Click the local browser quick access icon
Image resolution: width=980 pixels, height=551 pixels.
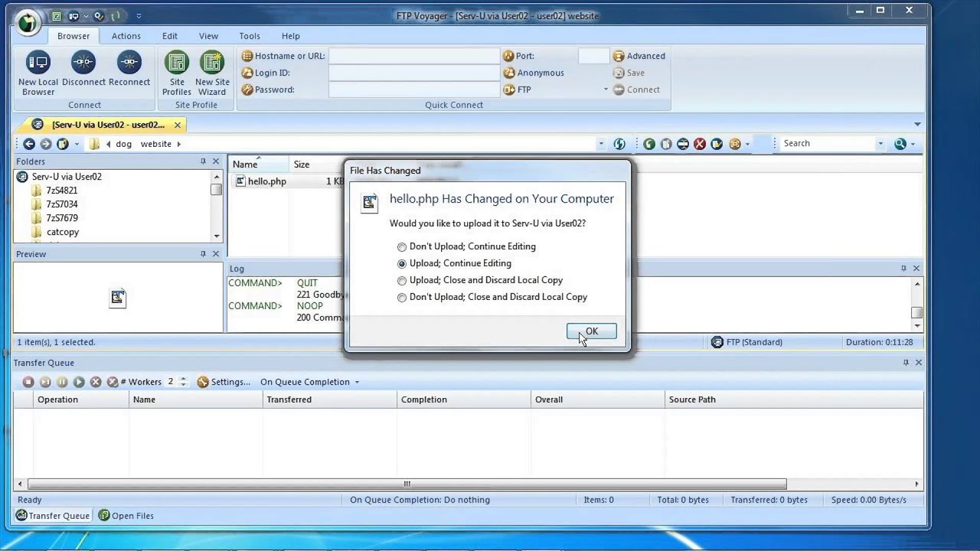73,16
